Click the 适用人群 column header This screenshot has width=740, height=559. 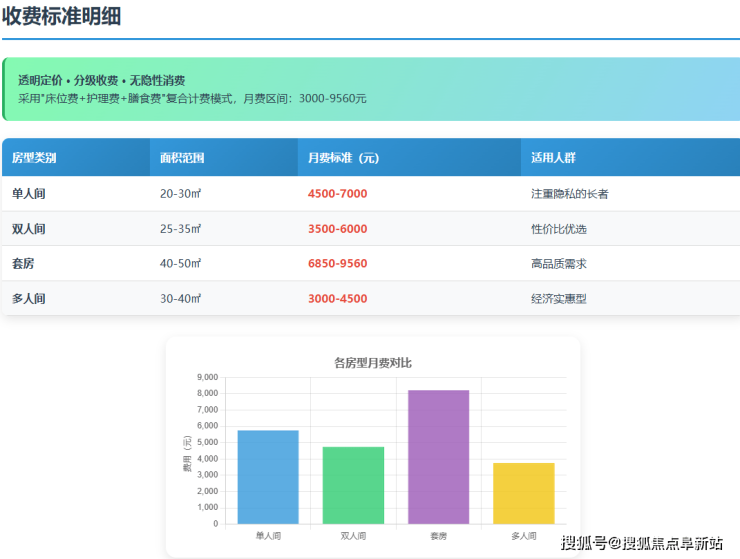click(x=553, y=158)
